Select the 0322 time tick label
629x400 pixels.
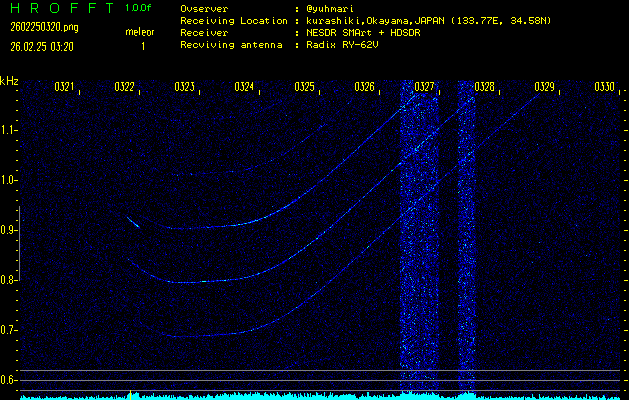124,87
